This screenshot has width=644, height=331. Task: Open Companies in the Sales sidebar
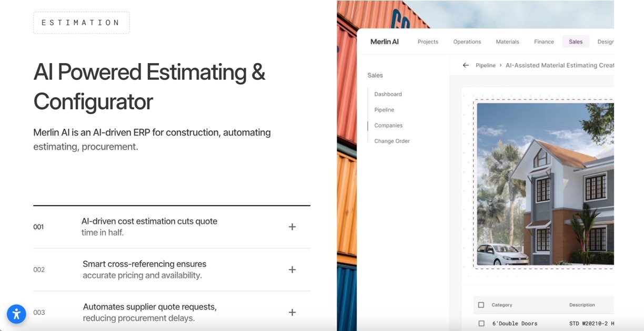tap(388, 126)
